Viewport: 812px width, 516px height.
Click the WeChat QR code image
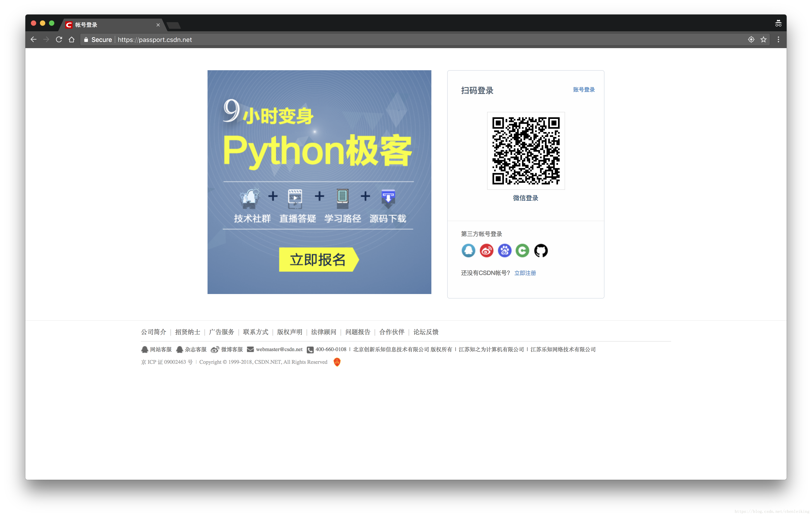click(x=526, y=151)
